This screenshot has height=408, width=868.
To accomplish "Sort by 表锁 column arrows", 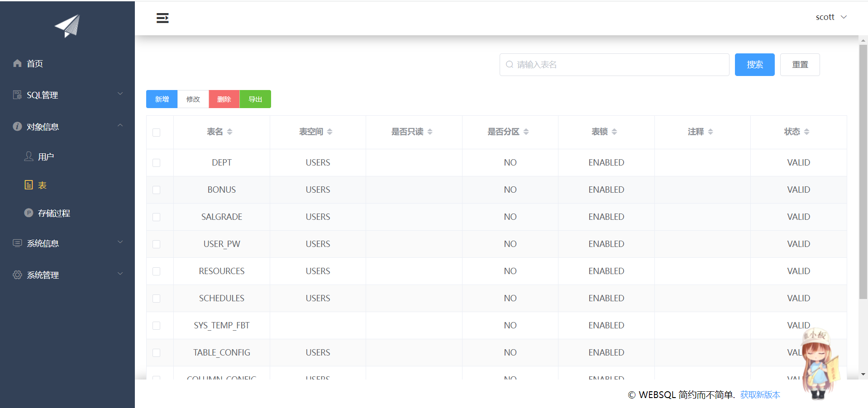I will (615, 132).
